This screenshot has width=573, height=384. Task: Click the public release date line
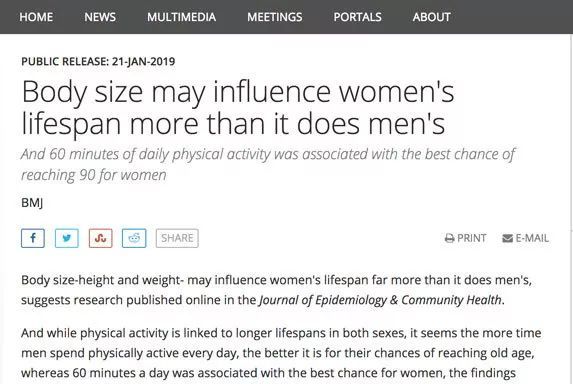point(98,61)
